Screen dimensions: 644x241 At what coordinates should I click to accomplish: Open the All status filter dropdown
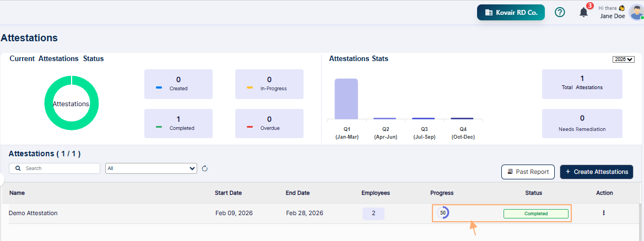151,168
